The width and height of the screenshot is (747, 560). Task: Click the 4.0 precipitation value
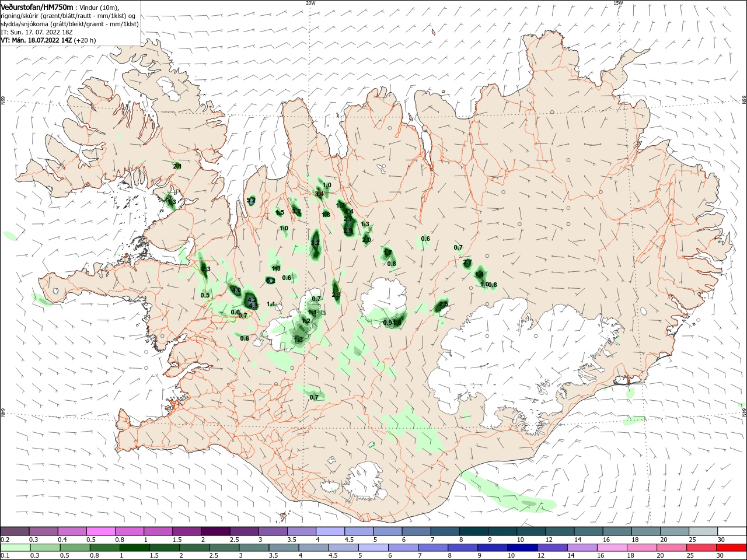[236, 290]
